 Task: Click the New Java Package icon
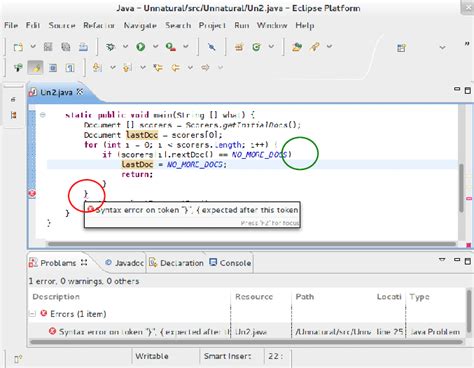click(239, 47)
